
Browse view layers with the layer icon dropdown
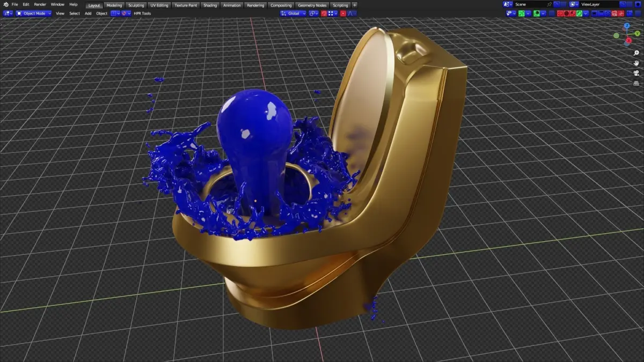click(574, 4)
